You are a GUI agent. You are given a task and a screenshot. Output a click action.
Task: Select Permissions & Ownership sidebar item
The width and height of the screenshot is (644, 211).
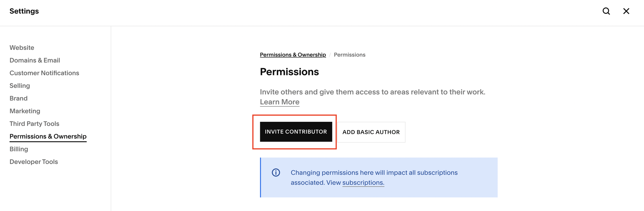tap(48, 136)
